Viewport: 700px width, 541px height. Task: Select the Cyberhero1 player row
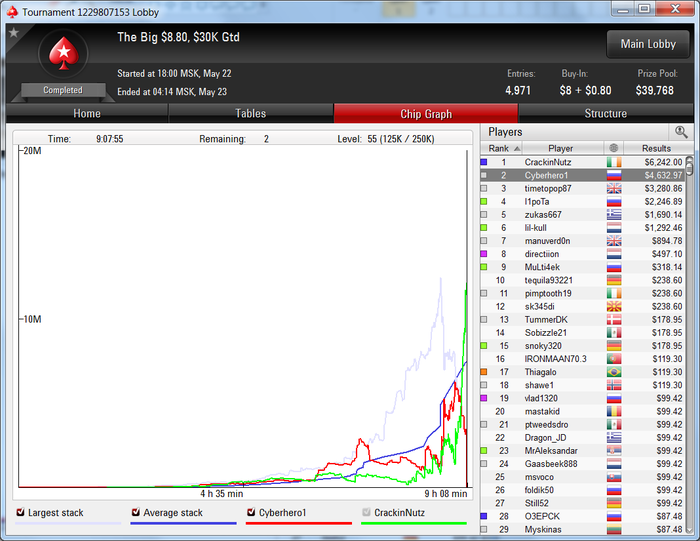583,175
